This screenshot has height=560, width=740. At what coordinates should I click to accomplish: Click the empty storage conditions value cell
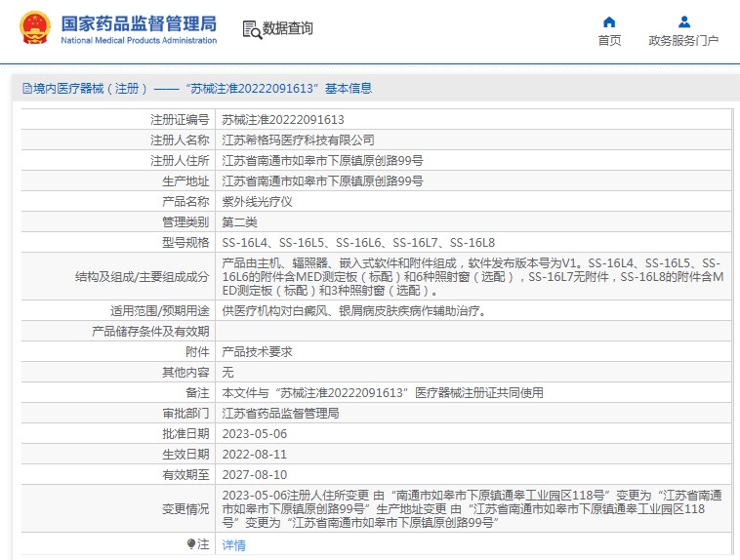point(473,332)
